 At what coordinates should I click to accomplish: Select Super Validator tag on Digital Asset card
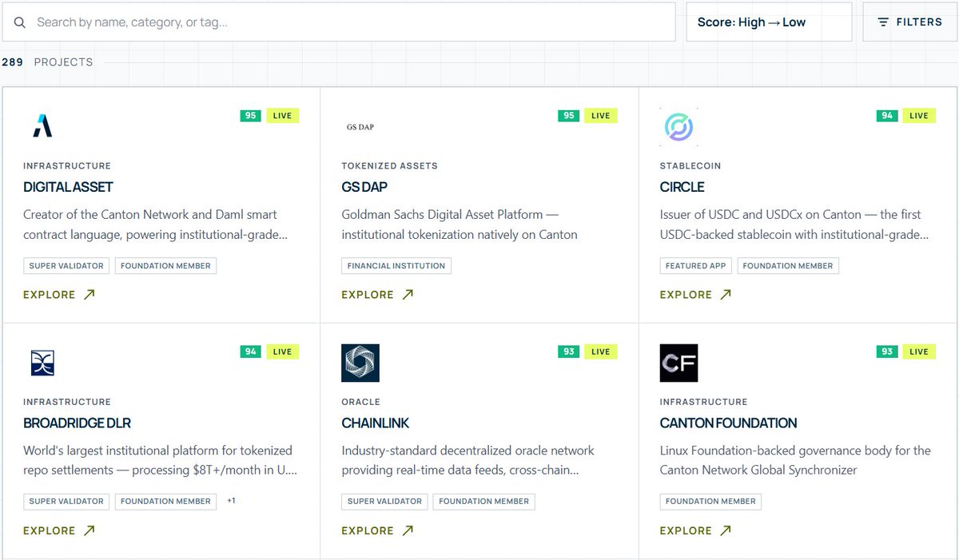(66, 265)
